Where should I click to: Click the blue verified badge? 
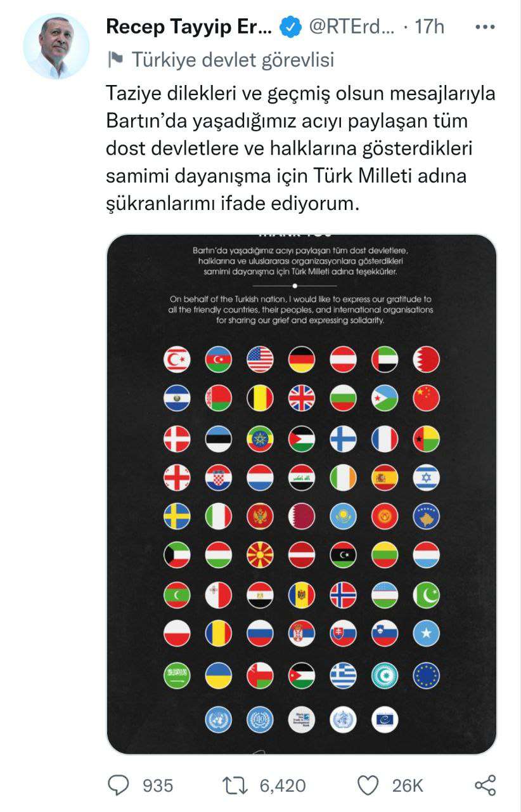tap(290, 27)
